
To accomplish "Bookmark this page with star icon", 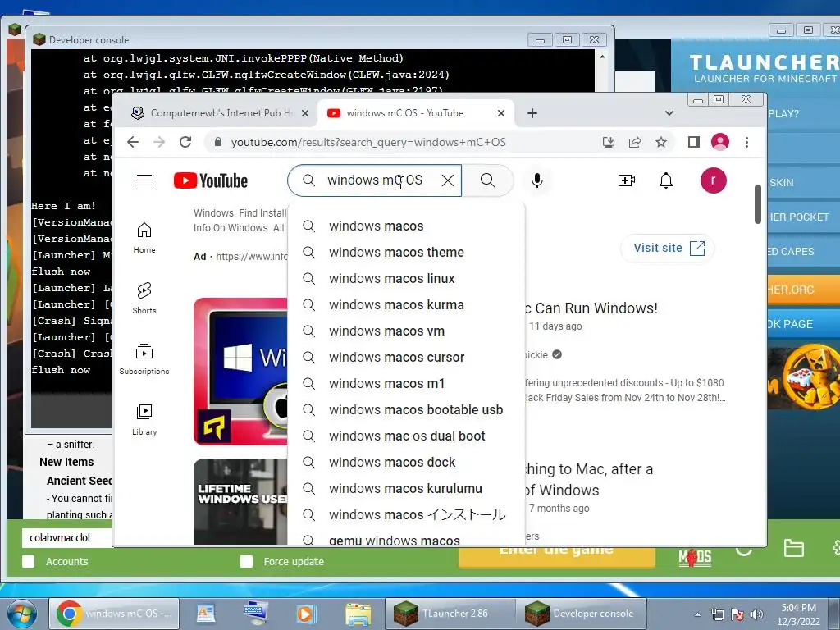I will [x=661, y=142].
